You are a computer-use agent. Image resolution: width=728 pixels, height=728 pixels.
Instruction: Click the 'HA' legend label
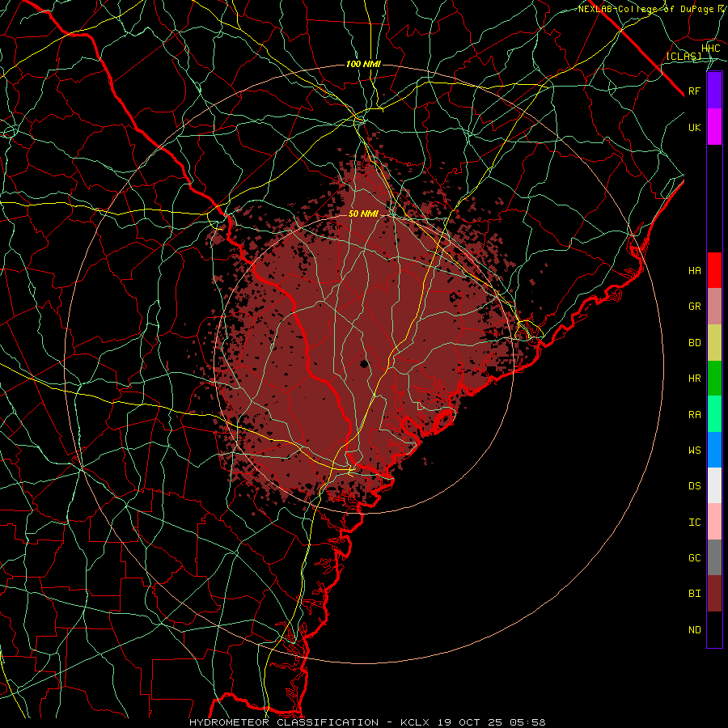[x=694, y=271]
